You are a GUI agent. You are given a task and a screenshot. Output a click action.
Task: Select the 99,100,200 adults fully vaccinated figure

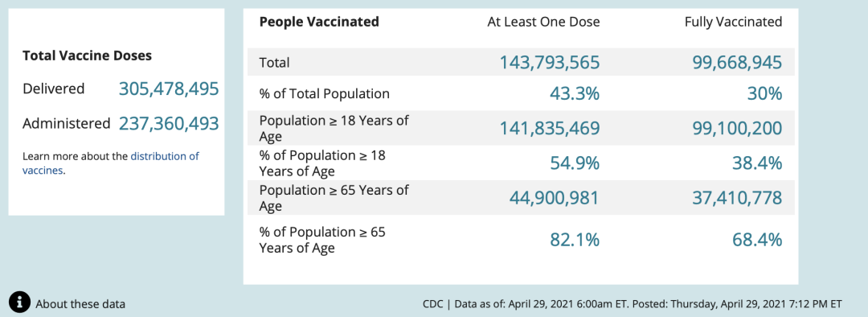pyautogui.click(x=737, y=129)
